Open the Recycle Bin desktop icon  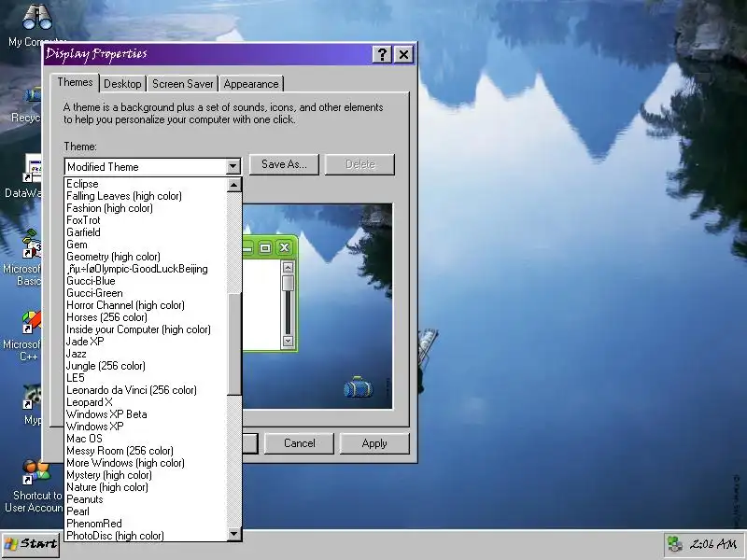coord(34,95)
